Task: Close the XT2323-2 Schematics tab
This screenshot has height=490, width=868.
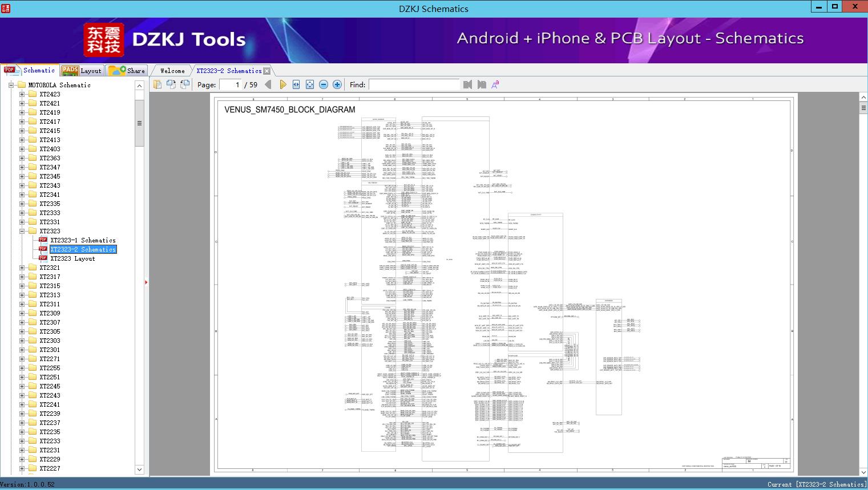Action: click(x=267, y=71)
